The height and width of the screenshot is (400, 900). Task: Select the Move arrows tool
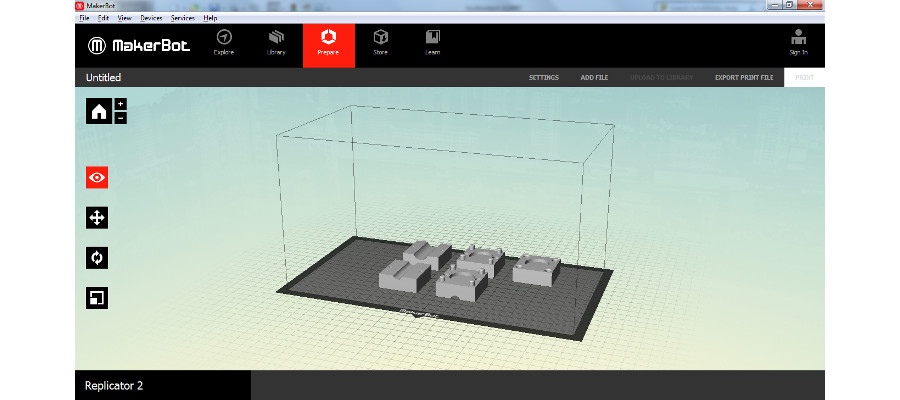coord(97,218)
